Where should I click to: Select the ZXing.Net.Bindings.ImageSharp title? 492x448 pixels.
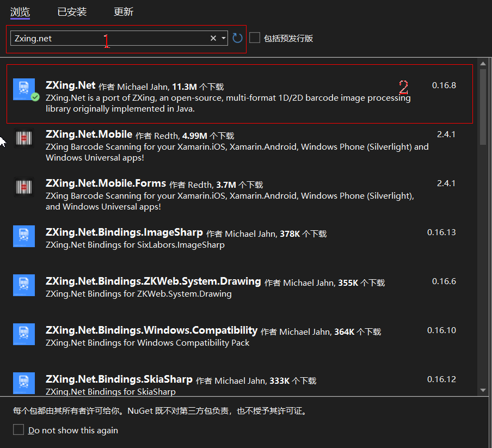(x=124, y=232)
